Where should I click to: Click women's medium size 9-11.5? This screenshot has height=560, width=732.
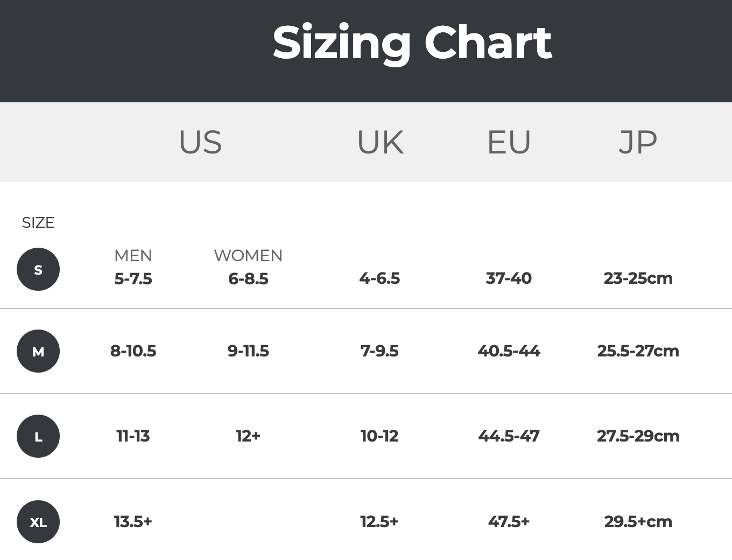248,351
